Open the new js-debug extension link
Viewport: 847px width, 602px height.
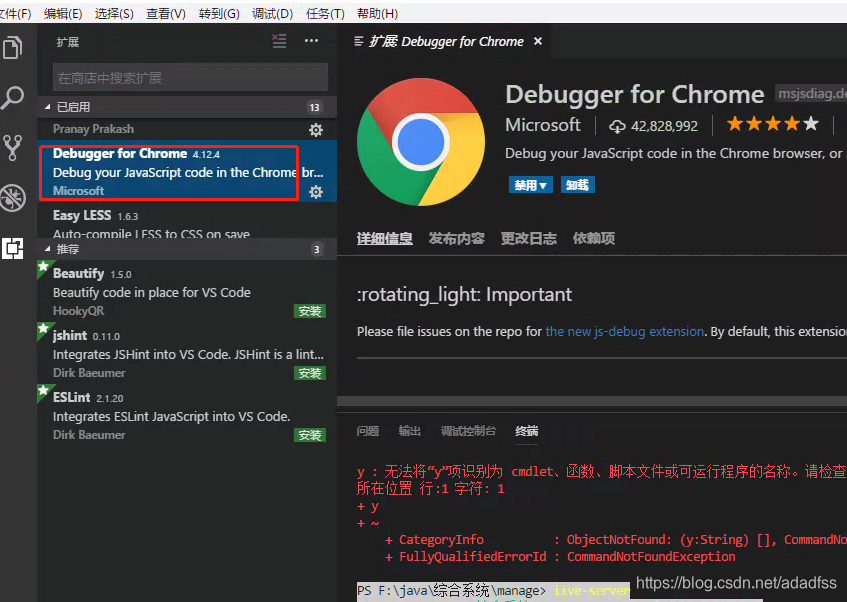pyautogui.click(x=624, y=331)
